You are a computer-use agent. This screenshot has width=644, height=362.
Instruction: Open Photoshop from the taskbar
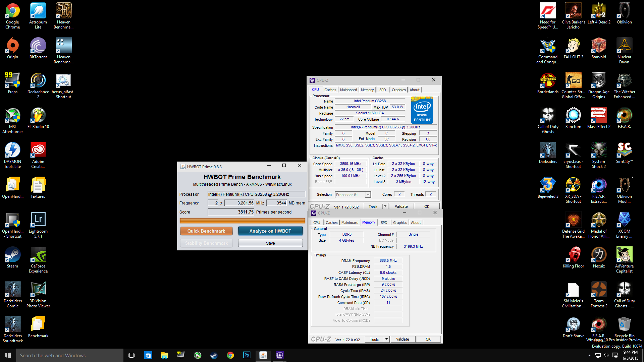(x=247, y=355)
